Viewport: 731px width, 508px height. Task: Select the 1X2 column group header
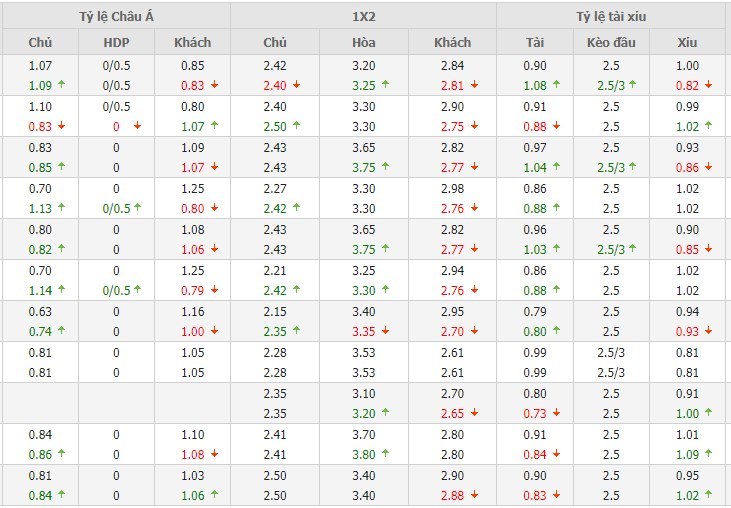point(365,16)
